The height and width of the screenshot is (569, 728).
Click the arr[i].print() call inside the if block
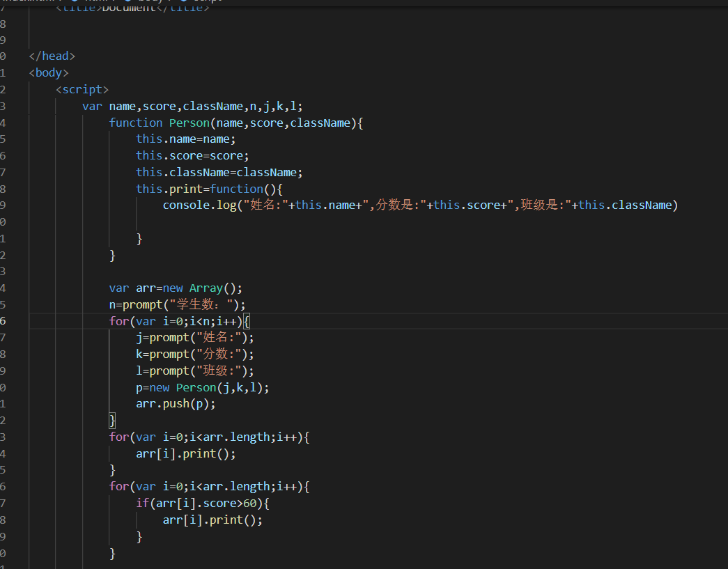click(212, 520)
